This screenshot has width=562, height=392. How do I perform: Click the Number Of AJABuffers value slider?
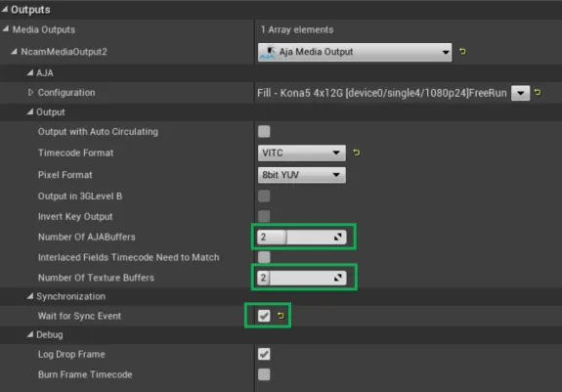point(302,237)
